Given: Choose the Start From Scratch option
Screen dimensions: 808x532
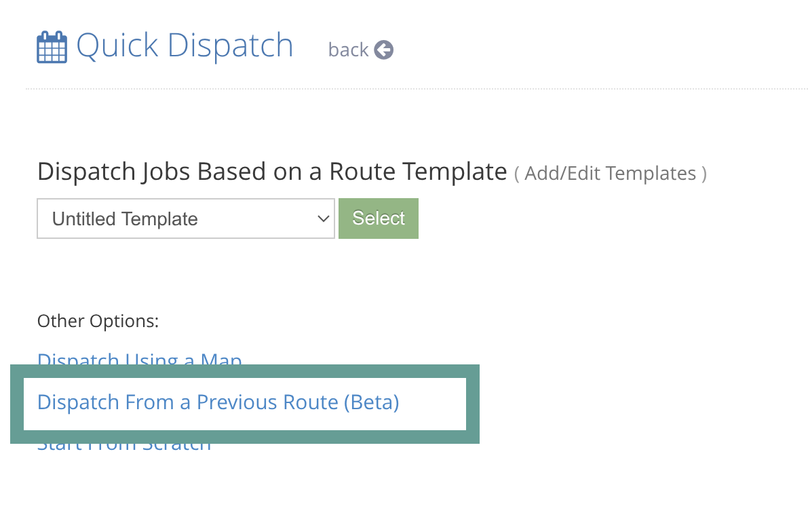Looking at the screenshot, I should (124, 446).
